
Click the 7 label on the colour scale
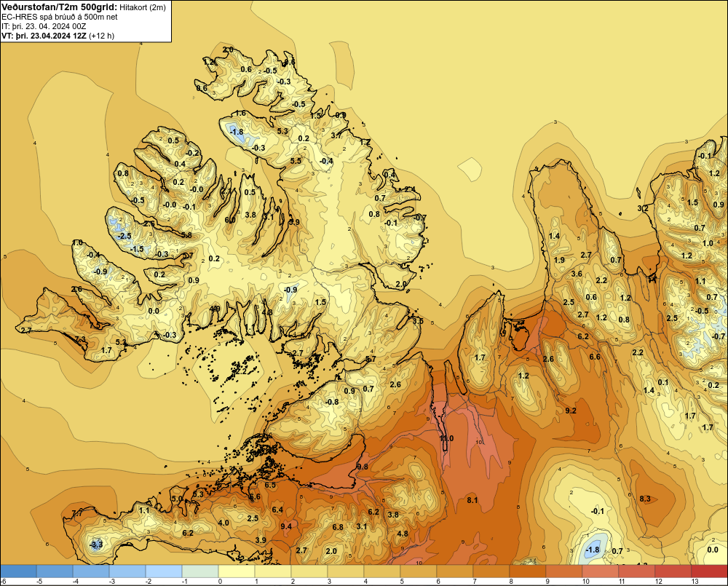[475, 582]
